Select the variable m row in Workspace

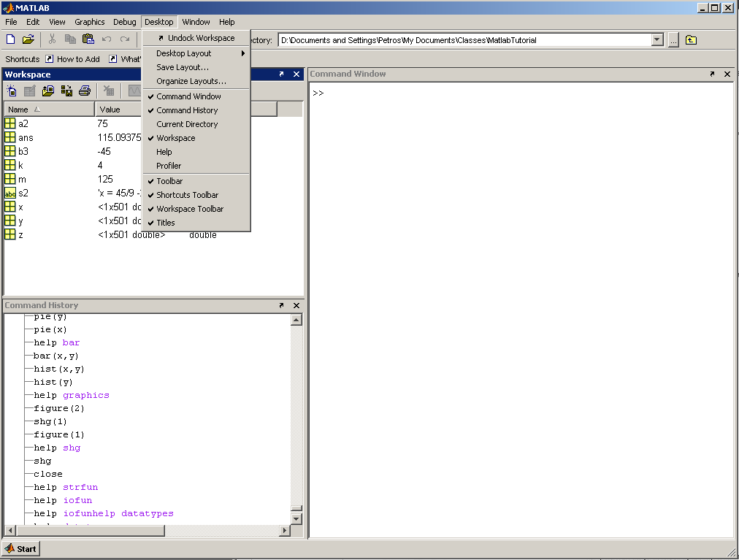tap(73, 179)
